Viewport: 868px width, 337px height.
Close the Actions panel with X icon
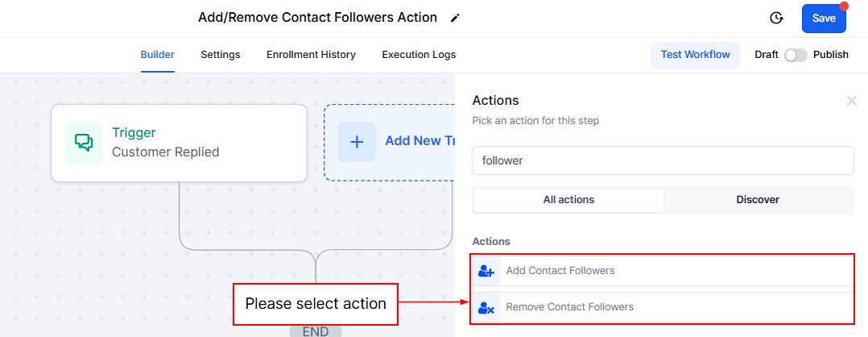851,101
